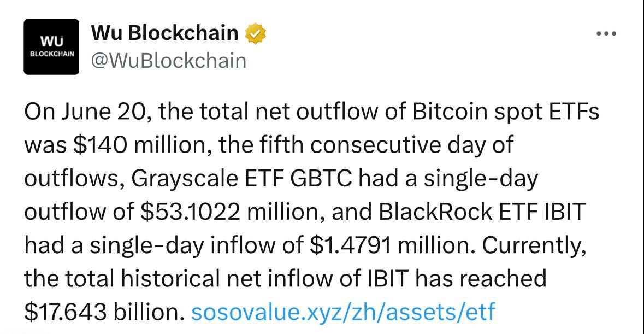This screenshot has height=334, width=644.
Task: Click the gold verified badge
Action: click(255, 34)
